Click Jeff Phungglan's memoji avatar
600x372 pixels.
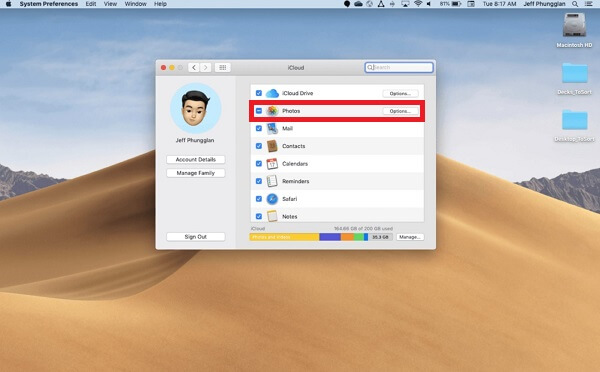coord(196,108)
